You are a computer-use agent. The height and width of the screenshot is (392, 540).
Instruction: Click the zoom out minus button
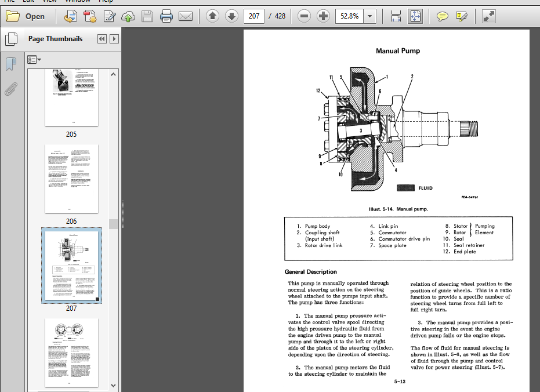[x=304, y=16]
